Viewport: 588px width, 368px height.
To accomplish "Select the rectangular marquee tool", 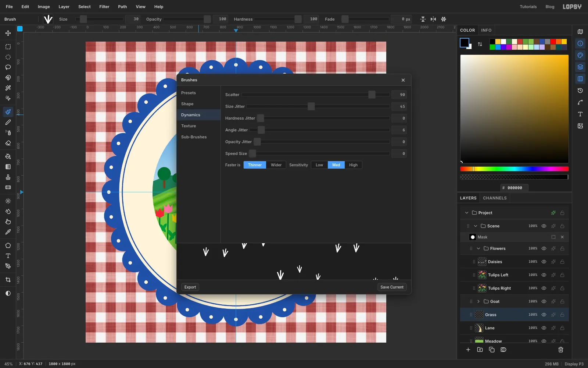I will tap(8, 47).
